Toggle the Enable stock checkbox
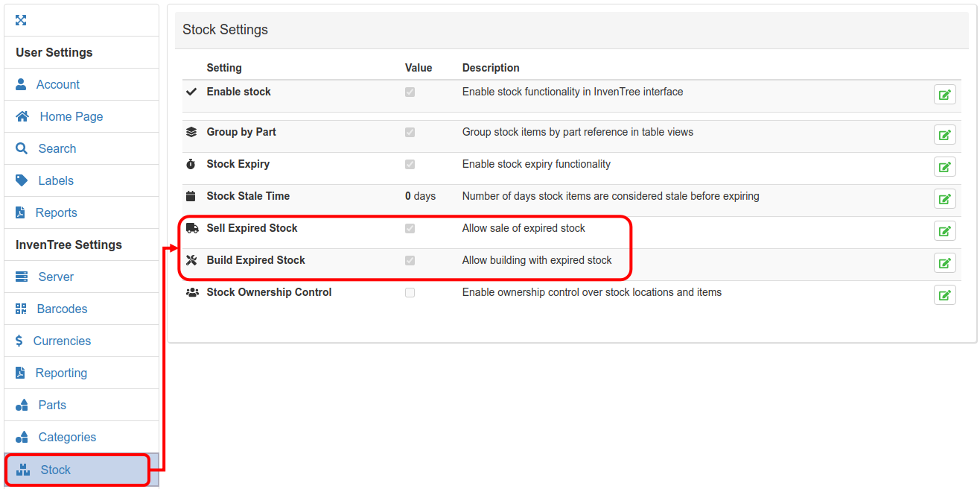Image resolution: width=980 pixels, height=489 pixels. tap(410, 92)
